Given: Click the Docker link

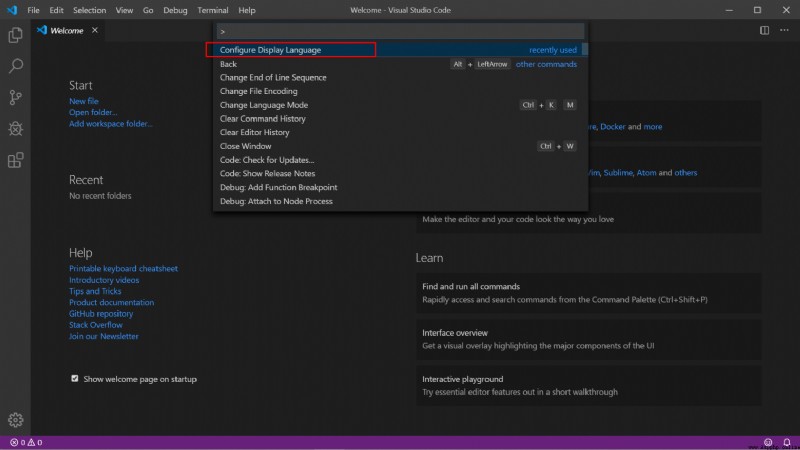Looking at the screenshot, I should (613, 127).
